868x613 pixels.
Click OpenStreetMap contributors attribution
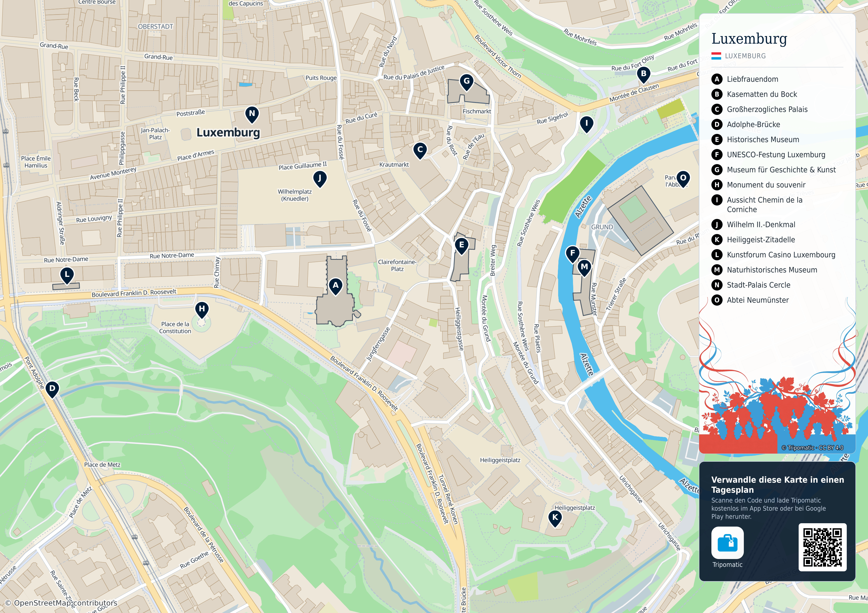(x=61, y=603)
